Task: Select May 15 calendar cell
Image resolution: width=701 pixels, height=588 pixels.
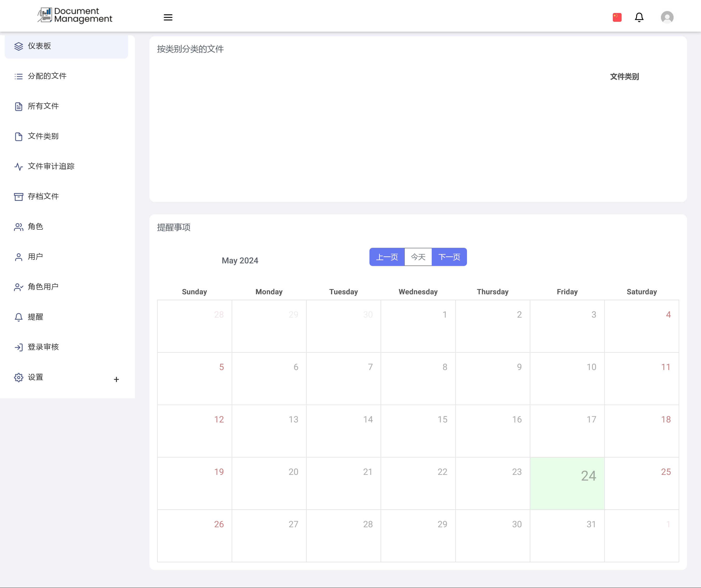Action: [418, 431]
